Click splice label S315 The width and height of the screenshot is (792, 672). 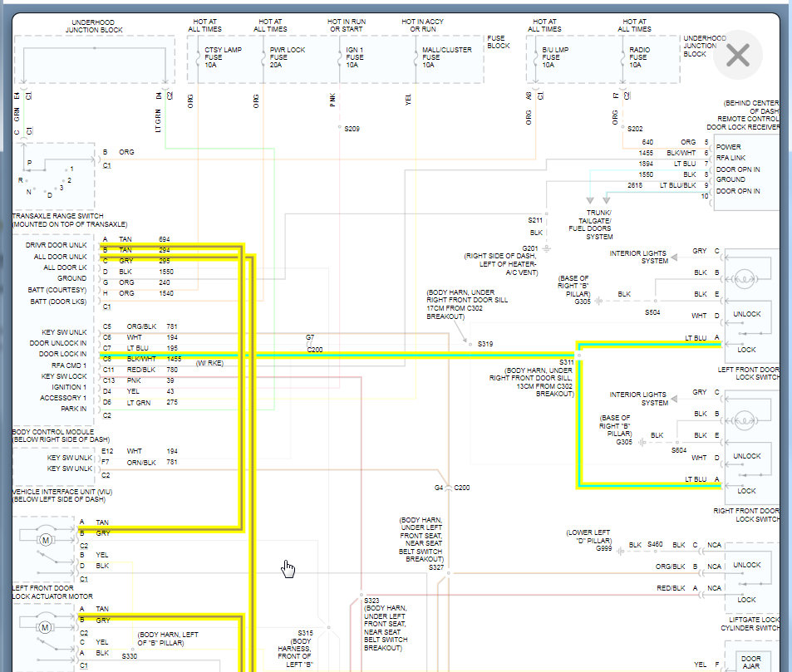(x=306, y=633)
